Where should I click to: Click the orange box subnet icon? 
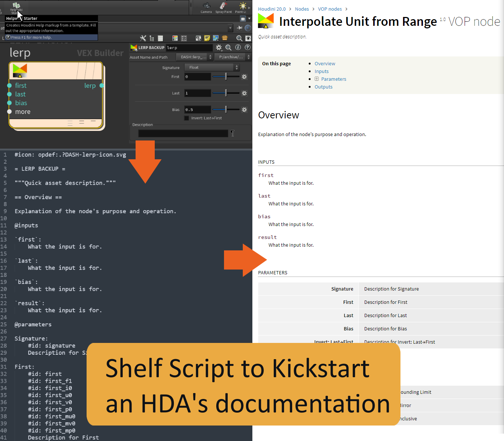pyautogui.click(x=225, y=38)
